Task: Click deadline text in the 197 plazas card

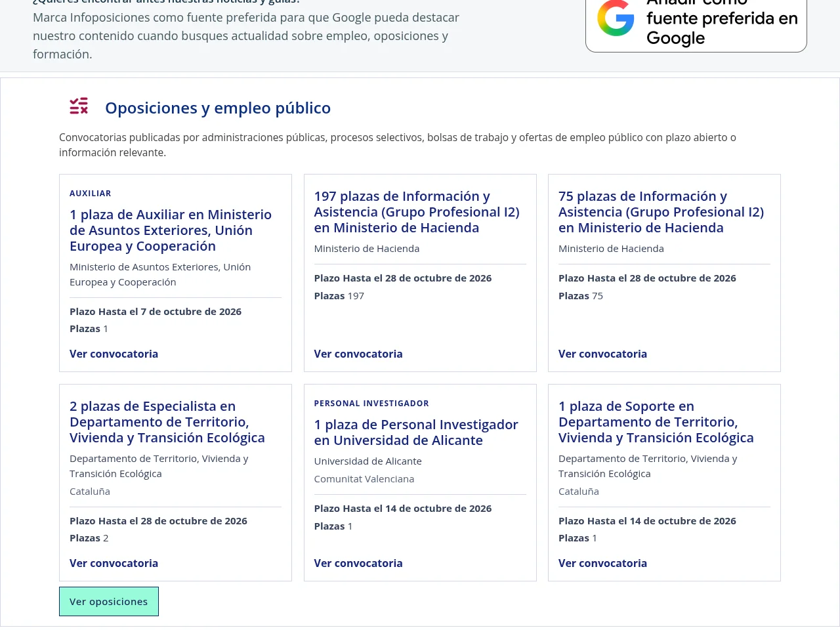Action: point(403,278)
